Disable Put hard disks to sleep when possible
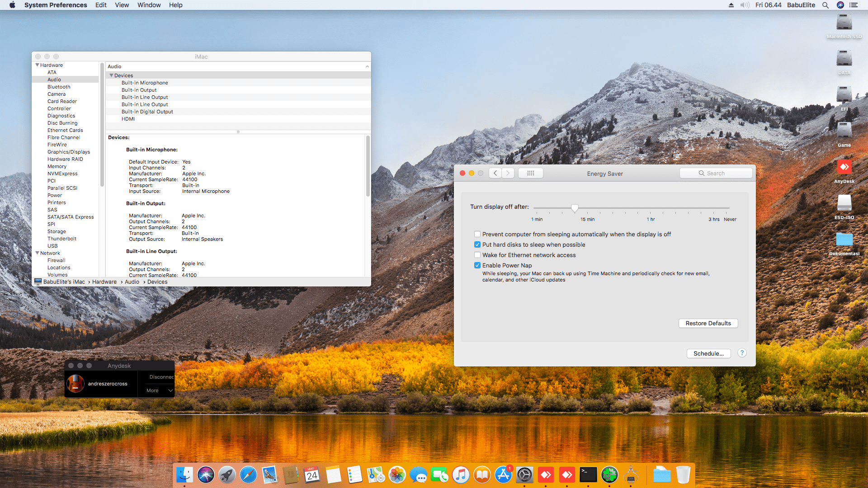 click(477, 244)
